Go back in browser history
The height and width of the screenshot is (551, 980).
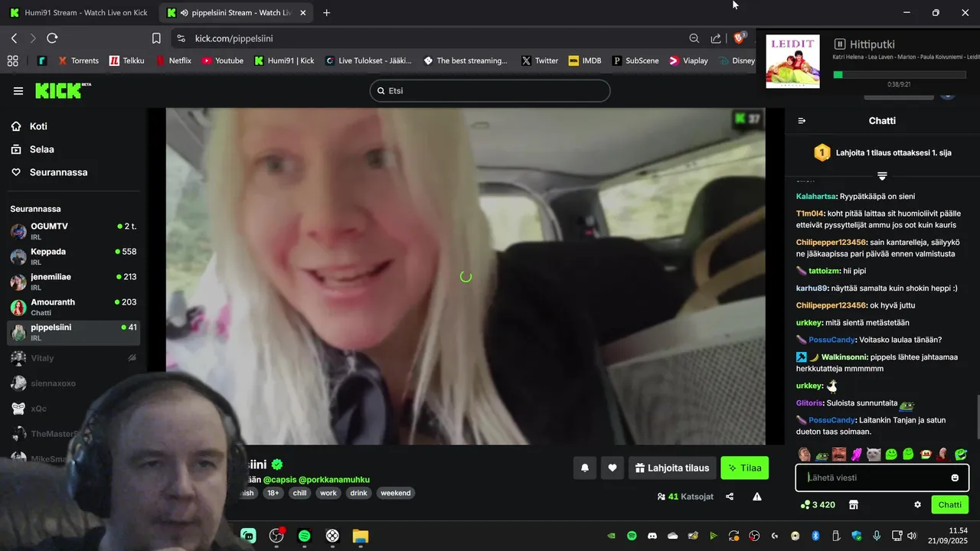(15, 38)
